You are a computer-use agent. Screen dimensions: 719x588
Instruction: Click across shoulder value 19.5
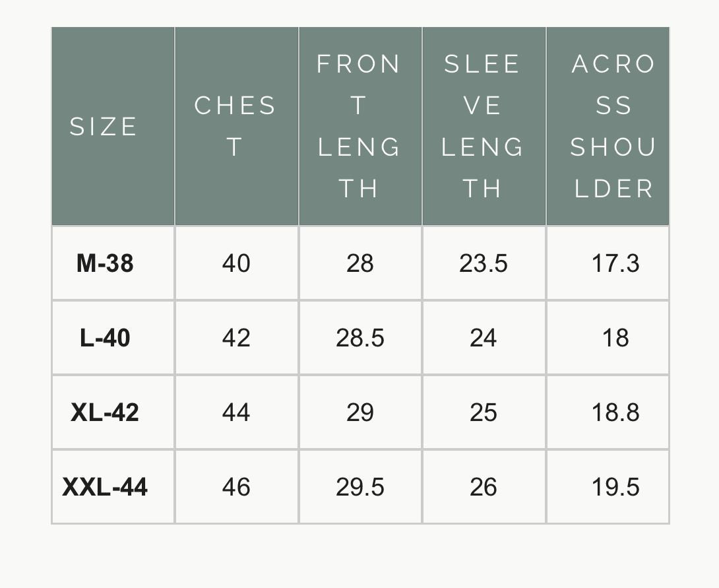point(615,487)
